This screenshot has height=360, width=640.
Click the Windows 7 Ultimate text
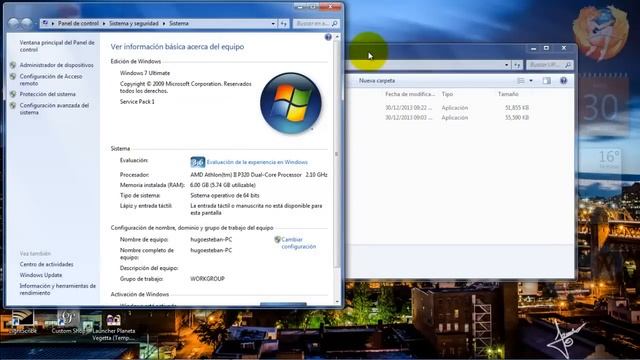(145, 73)
